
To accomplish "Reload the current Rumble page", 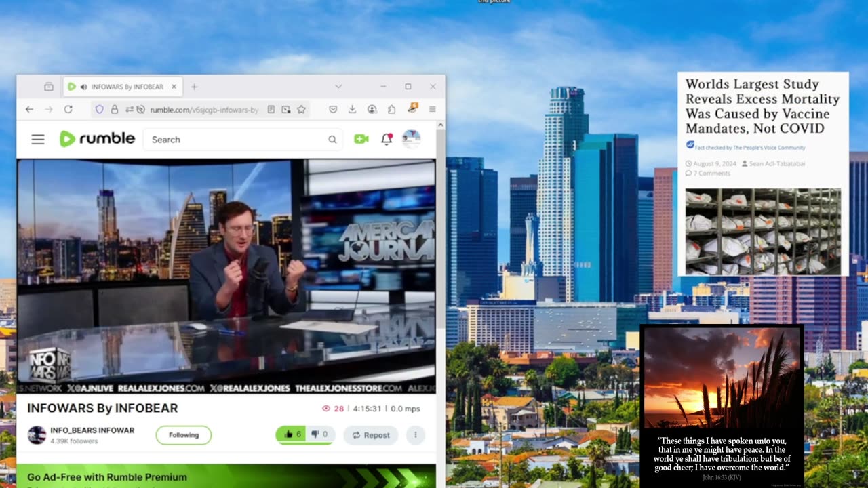I will coord(68,109).
